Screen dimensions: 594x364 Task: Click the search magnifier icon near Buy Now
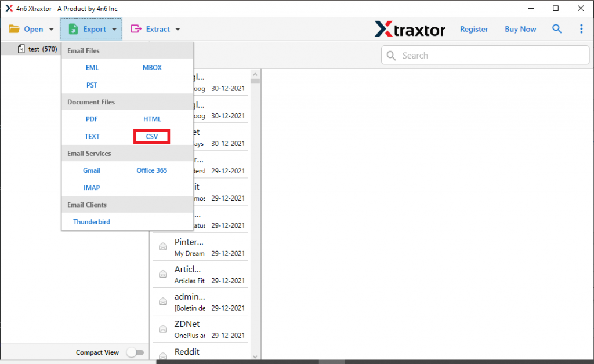(557, 28)
